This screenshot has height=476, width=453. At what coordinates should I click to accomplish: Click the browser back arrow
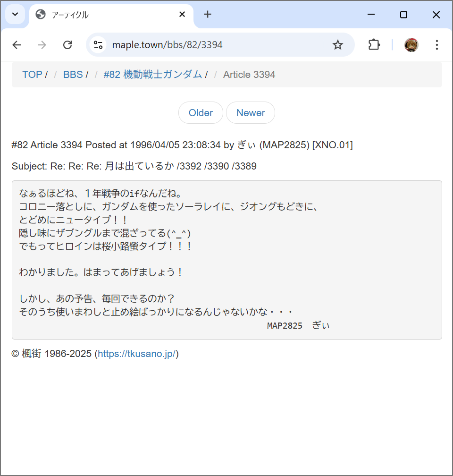(17, 45)
